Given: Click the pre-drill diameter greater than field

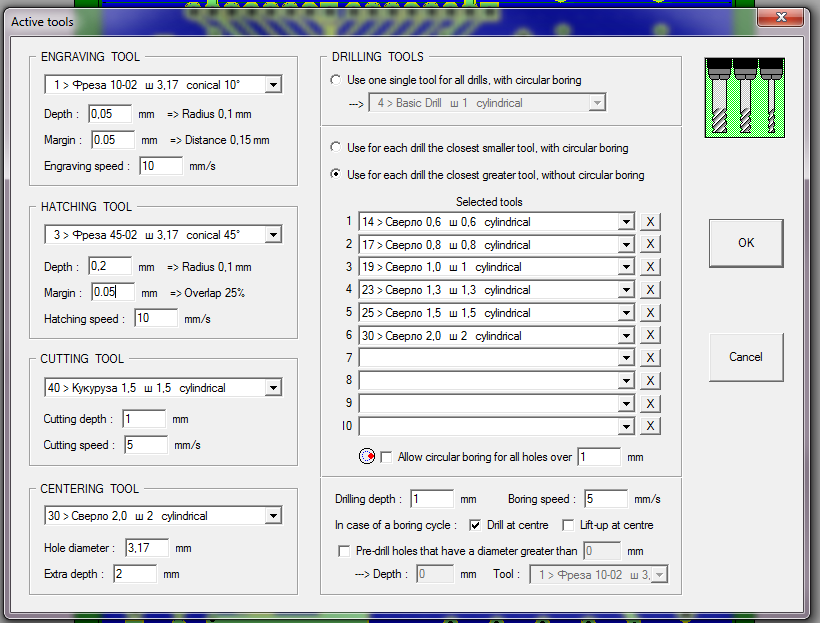Looking at the screenshot, I should click(x=601, y=551).
